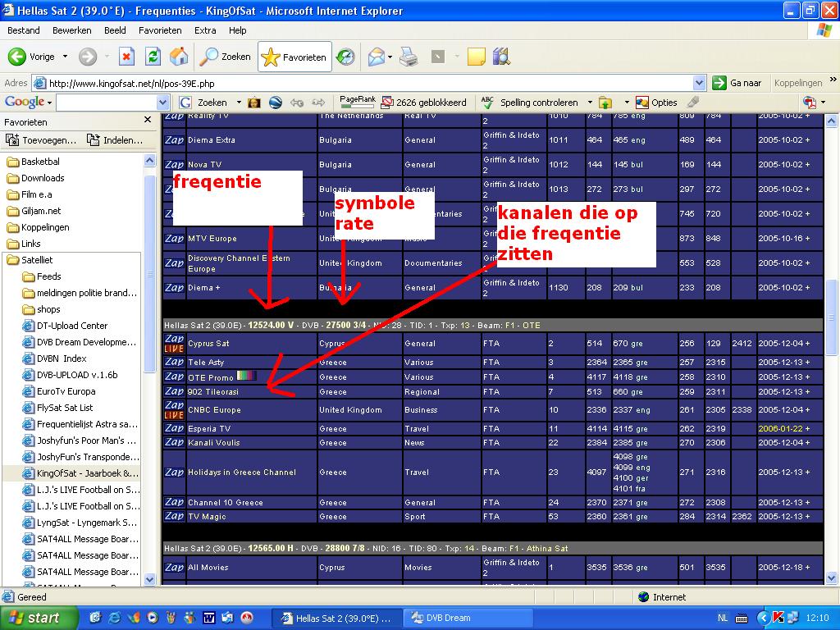The width and height of the screenshot is (840, 630).
Task: Click the Zap icon next to Diema Extra
Action: [x=174, y=139]
